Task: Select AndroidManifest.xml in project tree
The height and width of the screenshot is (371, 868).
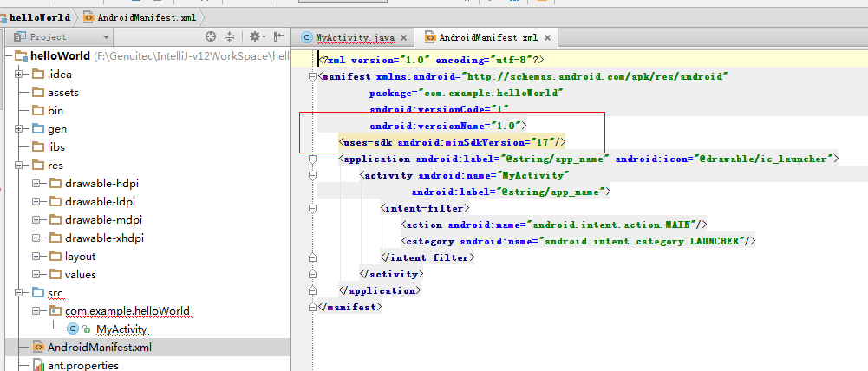Action: (x=100, y=348)
